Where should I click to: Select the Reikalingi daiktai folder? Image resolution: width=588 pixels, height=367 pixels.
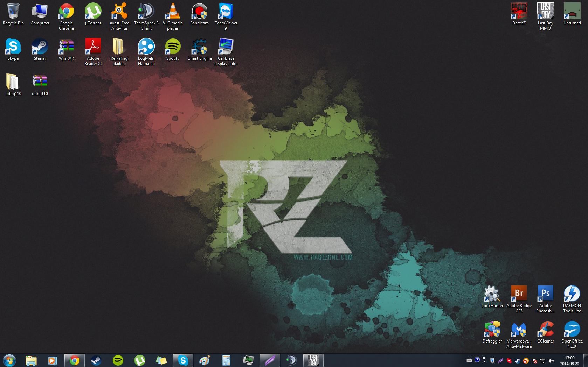pyautogui.click(x=119, y=52)
